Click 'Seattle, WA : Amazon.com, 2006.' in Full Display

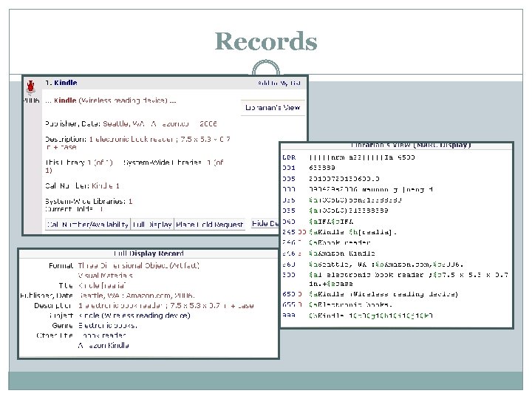[137, 296]
